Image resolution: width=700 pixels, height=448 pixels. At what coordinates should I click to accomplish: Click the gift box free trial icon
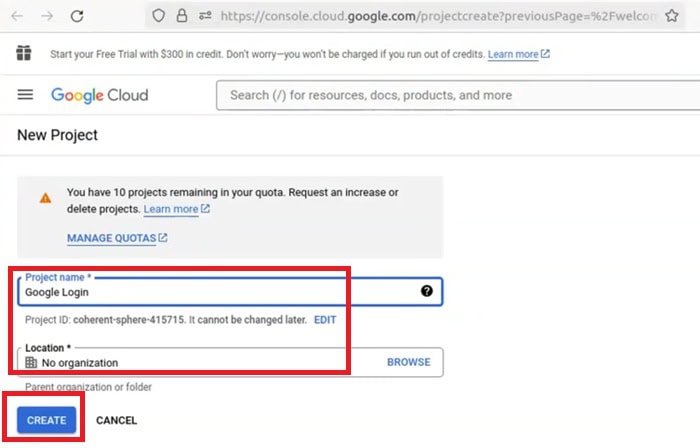tap(24, 53)
